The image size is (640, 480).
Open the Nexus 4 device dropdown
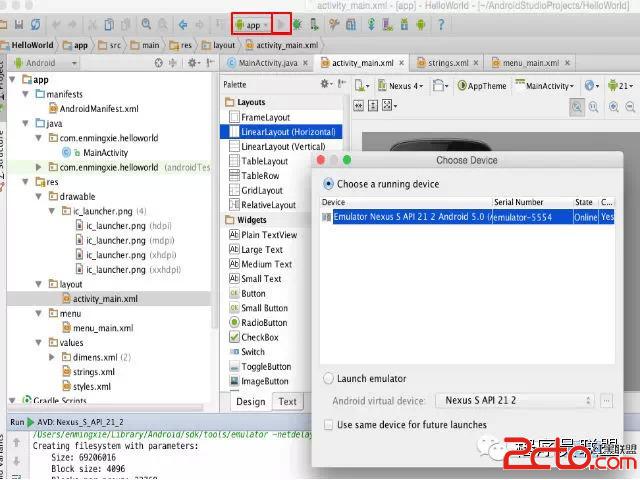click(400, 86)
